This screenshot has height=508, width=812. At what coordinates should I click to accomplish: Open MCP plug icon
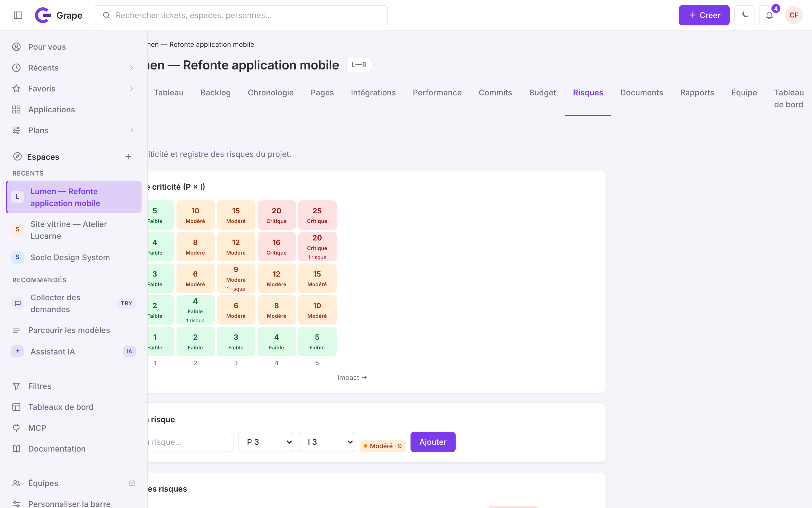16,428
